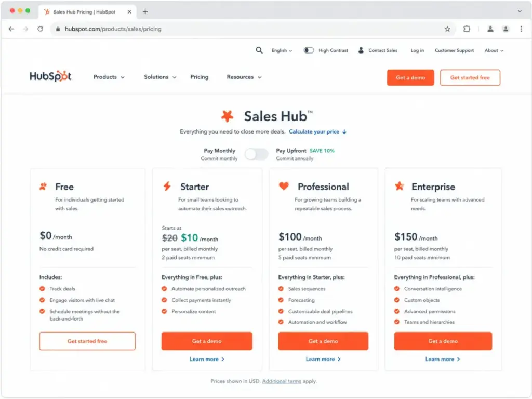Image resolution: width=532 pixels, height=399 pixels.
Task: Click the HubSpot logo
Action: coord(50,76)
